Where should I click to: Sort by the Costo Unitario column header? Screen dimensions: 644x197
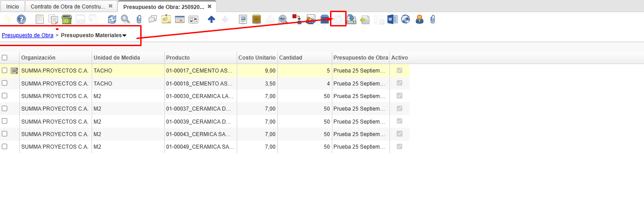(257, 58)
